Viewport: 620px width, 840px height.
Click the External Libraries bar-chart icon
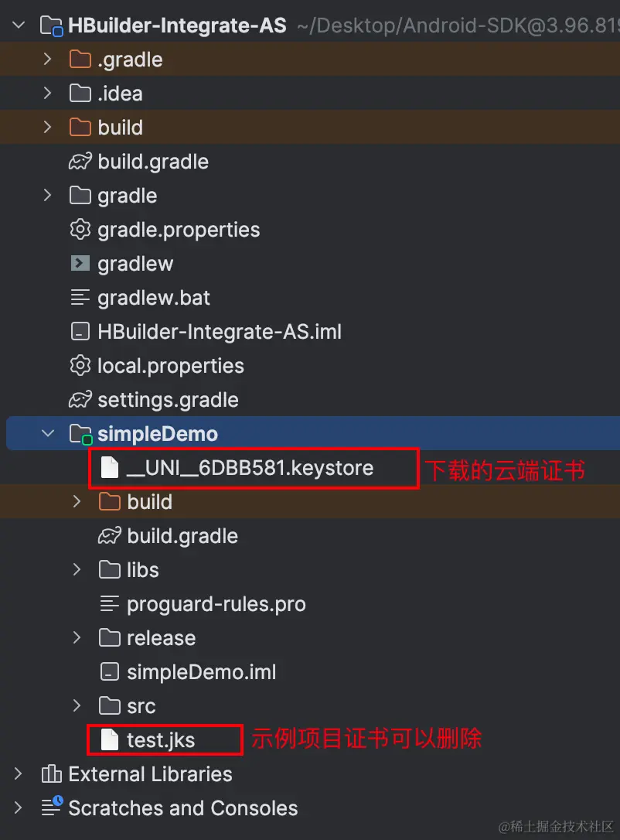tap(51, 774)
